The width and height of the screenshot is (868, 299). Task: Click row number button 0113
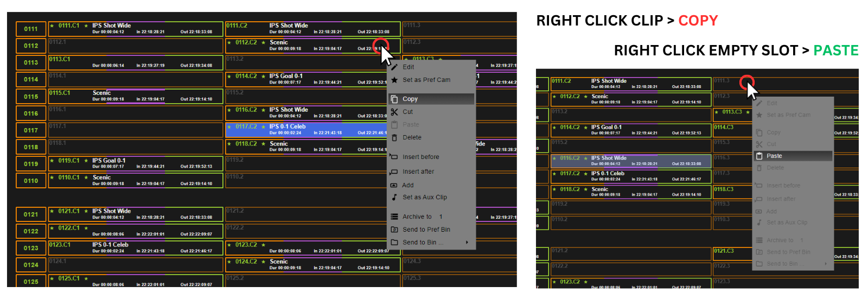click(31, 62)
